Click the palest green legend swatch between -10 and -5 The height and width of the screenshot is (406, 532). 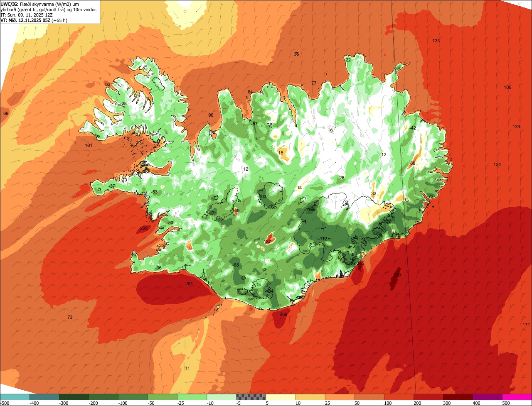(x=221, y=397)
